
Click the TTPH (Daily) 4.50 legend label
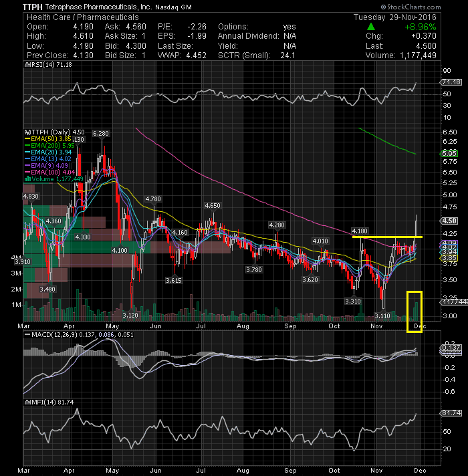(x=55, y=132)
